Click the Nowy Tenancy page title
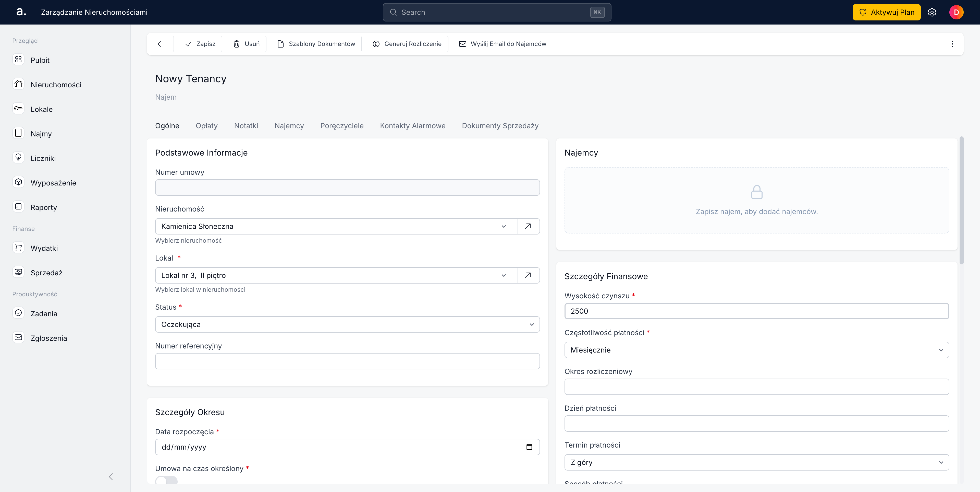The width and height of the screenshot is (980, 492). click(x=191, y=78)
